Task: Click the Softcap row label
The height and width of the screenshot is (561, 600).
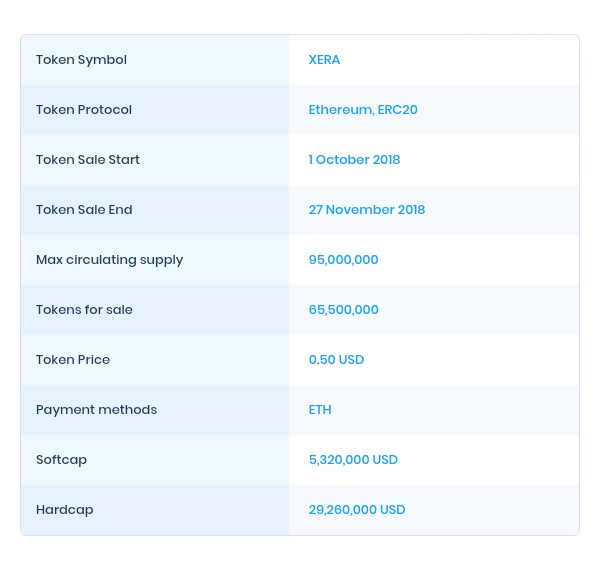Action: point(61,460)
